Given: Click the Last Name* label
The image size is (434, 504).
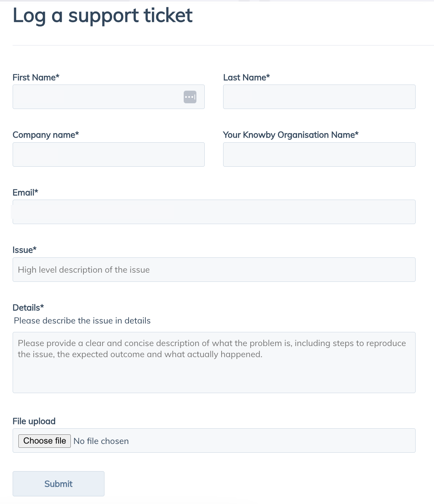Looking at the screenshot, I should [246, 77].
